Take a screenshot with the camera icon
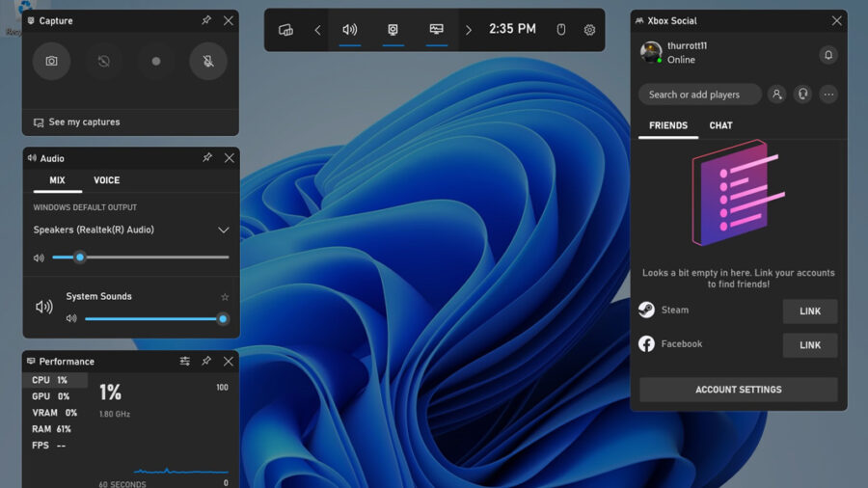This screenshot has width=868, height=488. (x=51, y=61)
